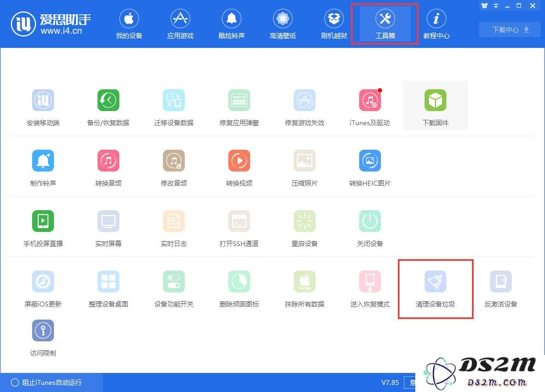Open 实时日志 live log tool
The image size is (545, 392).
click(x=174, y=229)
